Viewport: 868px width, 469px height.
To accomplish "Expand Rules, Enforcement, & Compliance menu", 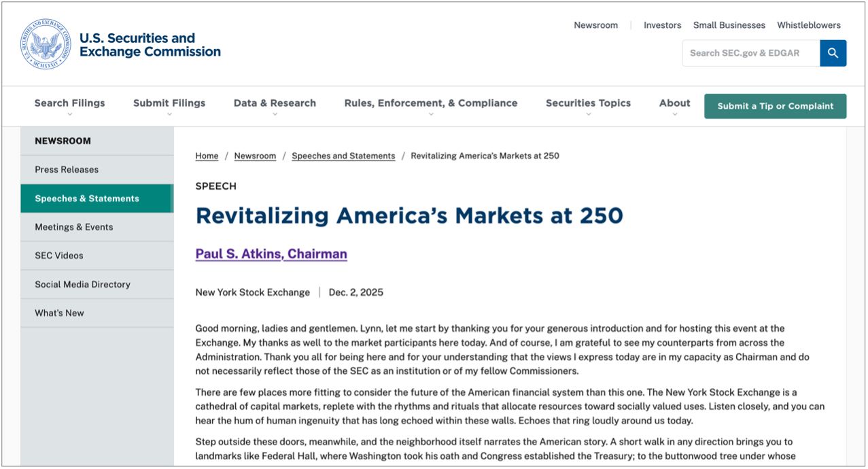I will coord(430,103).
